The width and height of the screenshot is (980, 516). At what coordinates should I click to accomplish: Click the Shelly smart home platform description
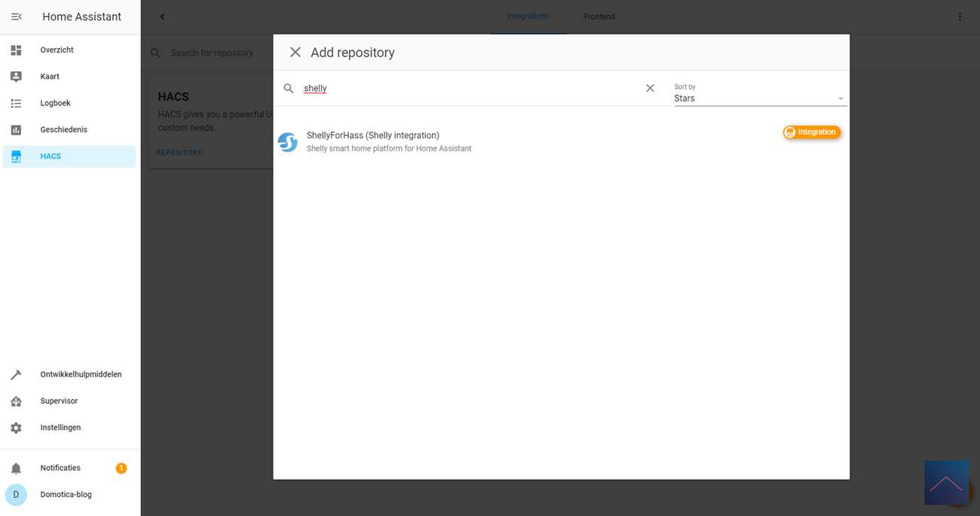tap(389, 148)
